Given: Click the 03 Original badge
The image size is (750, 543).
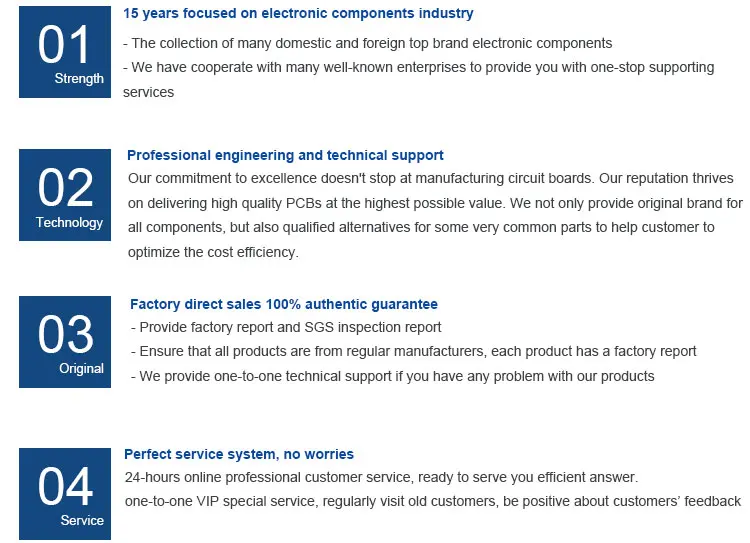Looking at the screenshot, I should coord(65,343).
